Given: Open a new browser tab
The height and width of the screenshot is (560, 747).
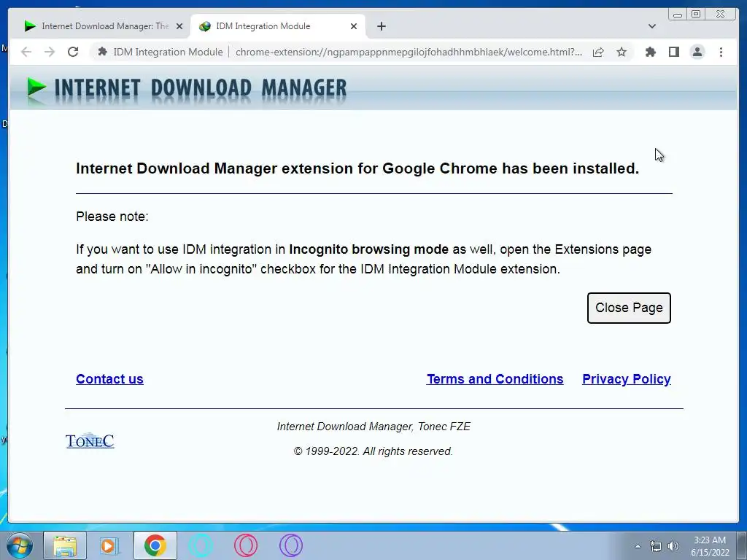Looking at the screenshot, I should pos(381,26).
